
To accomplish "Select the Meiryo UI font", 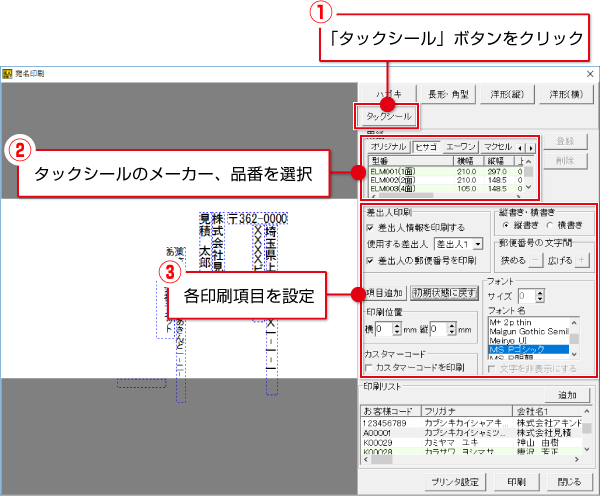I will (x=528, y=340).
